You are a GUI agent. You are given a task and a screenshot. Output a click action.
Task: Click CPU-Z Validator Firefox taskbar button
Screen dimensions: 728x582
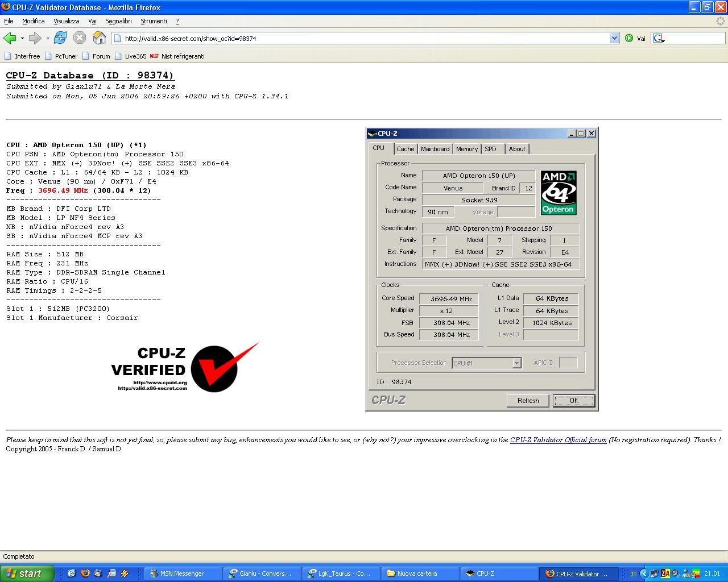point(578,573)
